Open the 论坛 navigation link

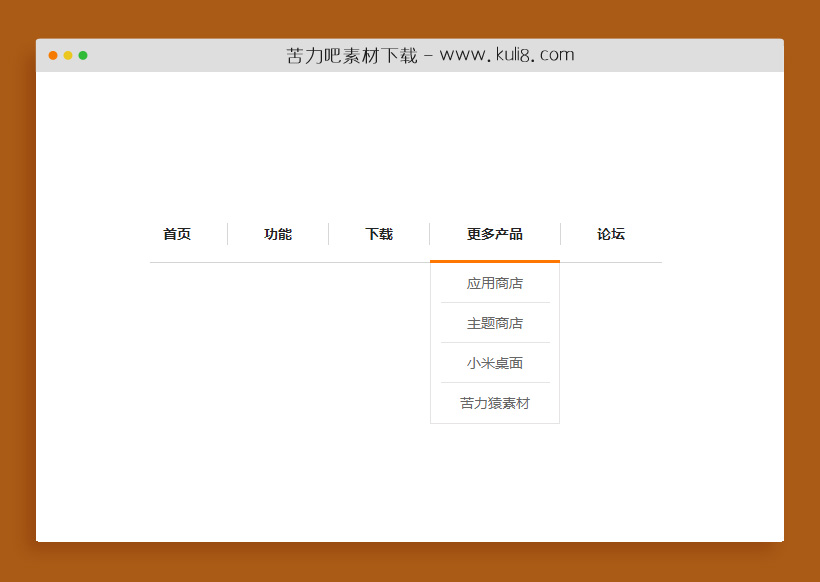(x=610, y=234)
